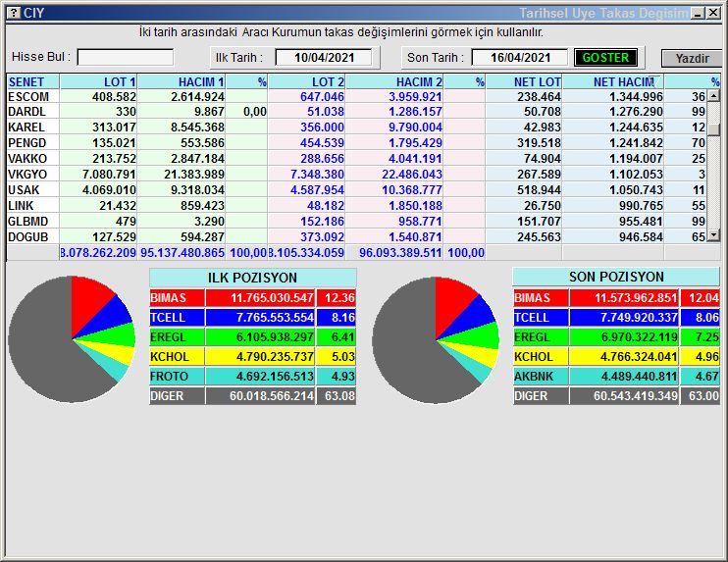The width and height of the screenshot is (728, 562).
Task: Edit the Ilk Tarih date field
Action: pyautogui.click(x=324, y=58)
